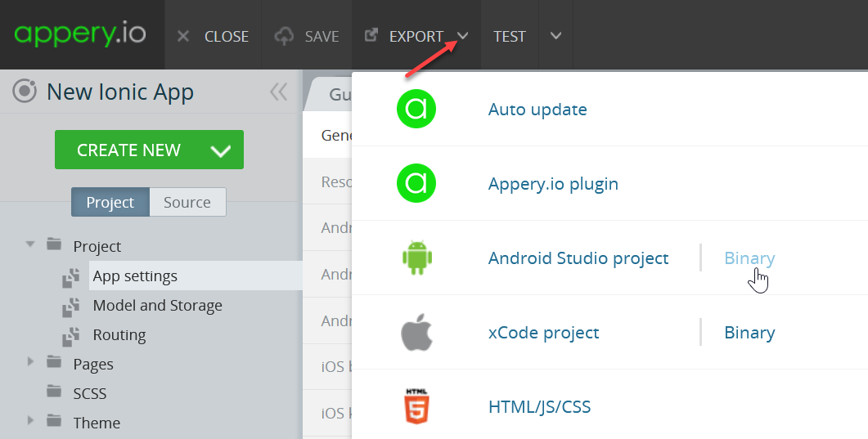Open the TEST dropdown arrow
Image resolution: width=868 pixels, height=439 pixels.
coord(555,36)
